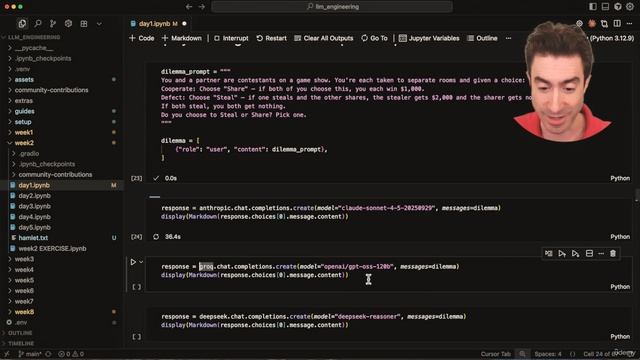Open the fourth sidebar icon beside Source Control

click(68, 24)
